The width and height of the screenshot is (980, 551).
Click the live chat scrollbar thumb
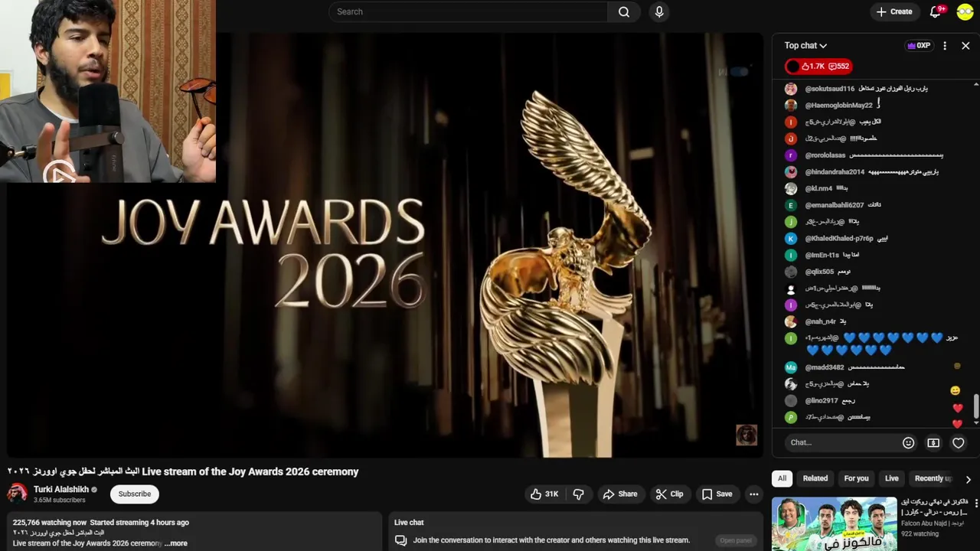click(975, 406)
